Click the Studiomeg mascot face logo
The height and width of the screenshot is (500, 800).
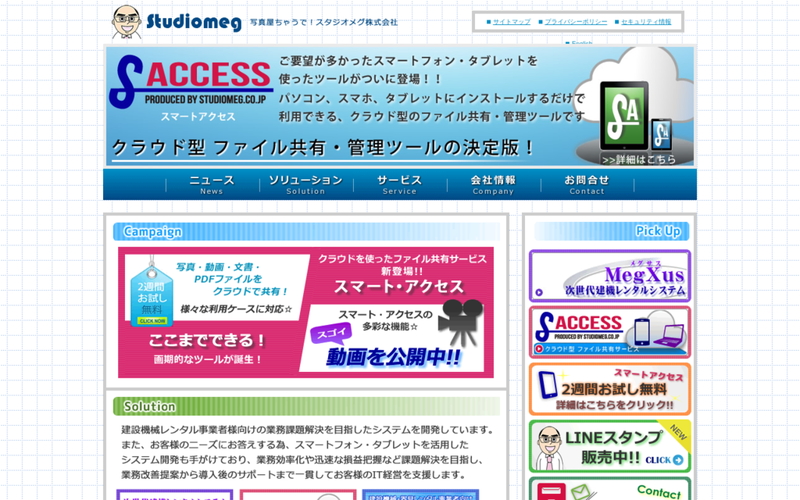tap(126, 22)
